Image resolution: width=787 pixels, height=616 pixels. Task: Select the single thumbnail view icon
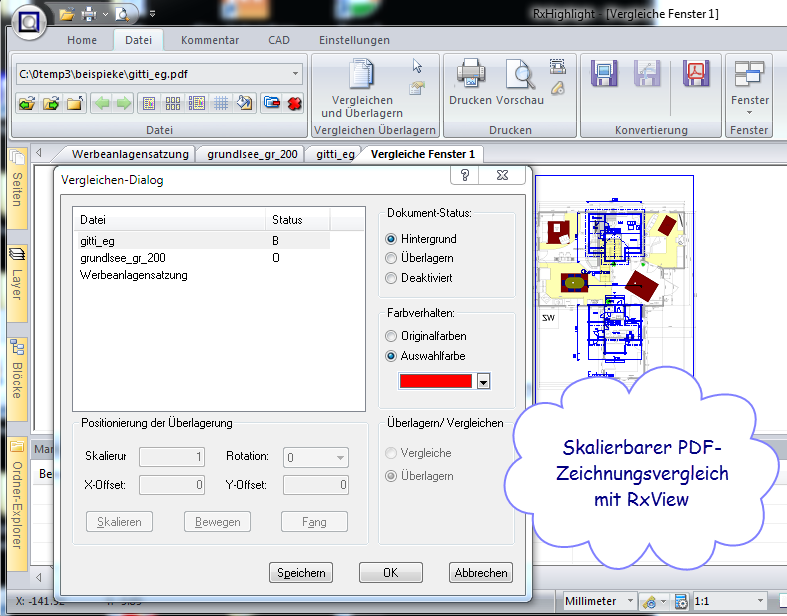pos(149,103)
